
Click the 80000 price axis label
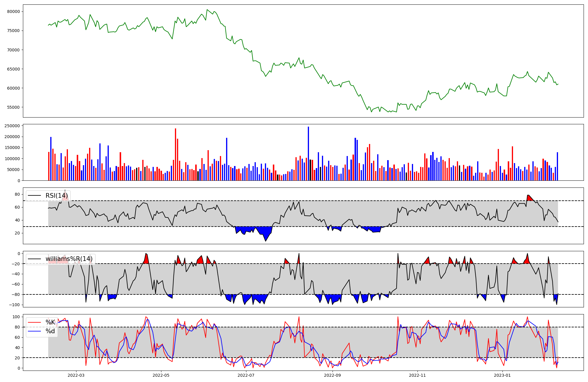pos(13,12)
